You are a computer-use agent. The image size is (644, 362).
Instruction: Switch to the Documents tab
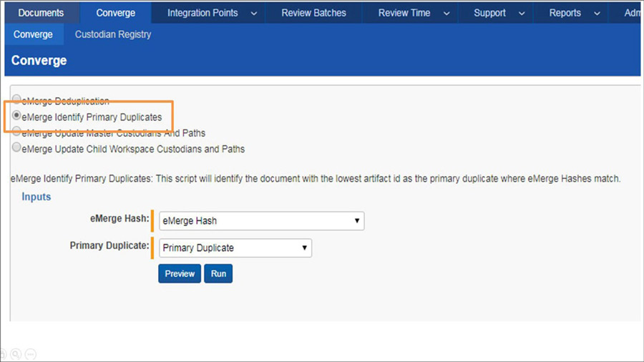[x=41, y=13]
